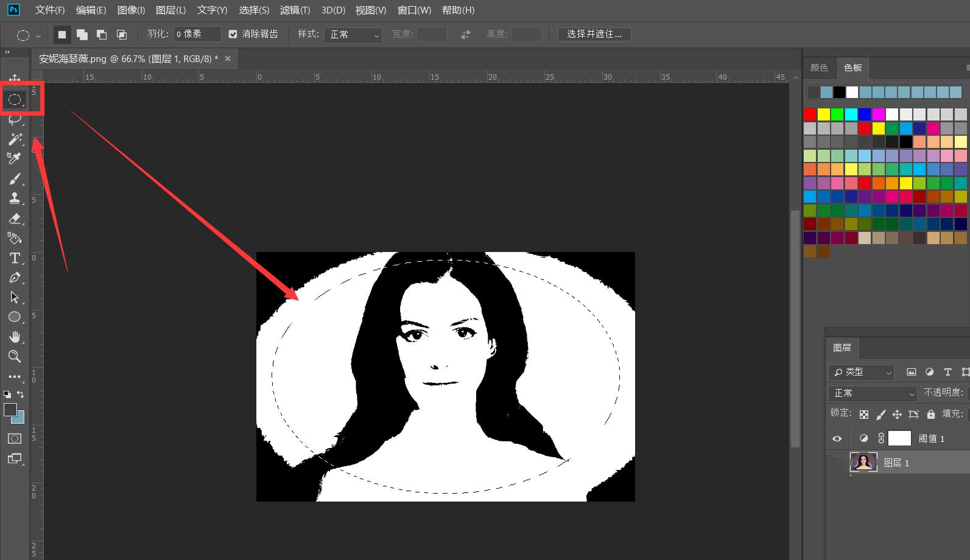Click the foreground color swatch in toolbox

click(10, 410)
